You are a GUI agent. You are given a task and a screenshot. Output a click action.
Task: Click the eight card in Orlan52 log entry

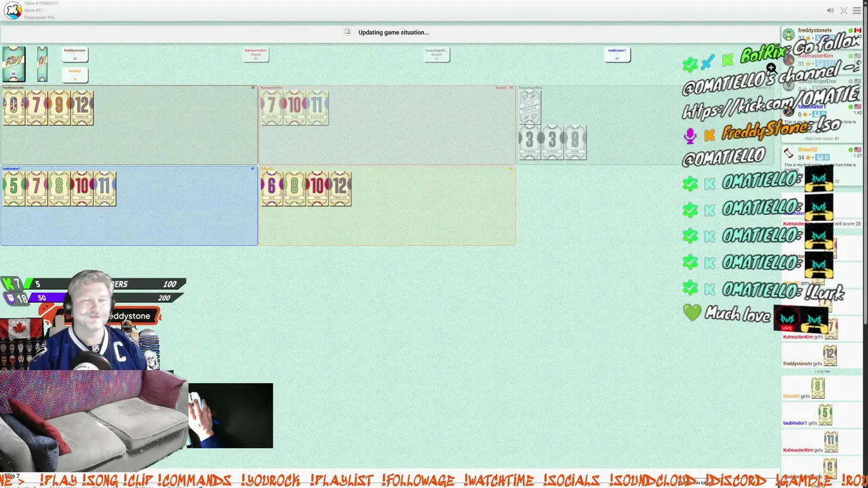tap(817, 388)
